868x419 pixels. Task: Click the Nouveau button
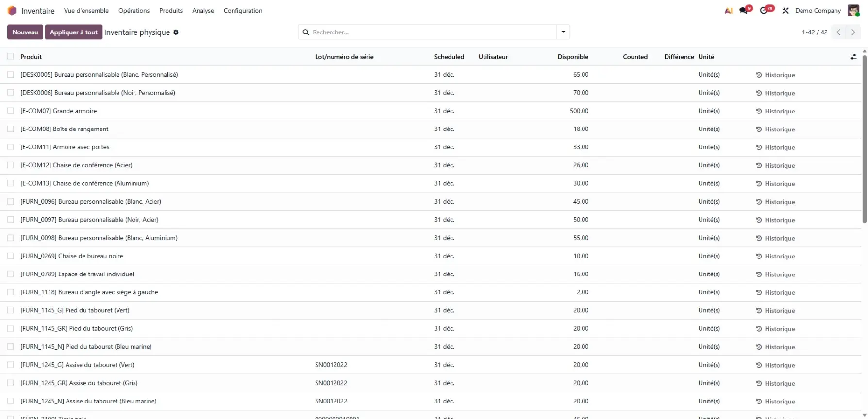(x=25, y=32)
